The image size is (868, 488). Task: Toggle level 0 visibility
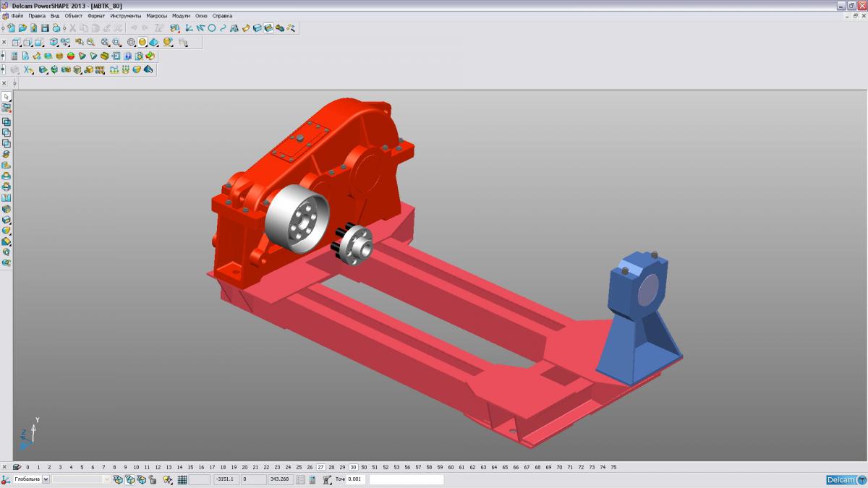(x=27, y=467)
